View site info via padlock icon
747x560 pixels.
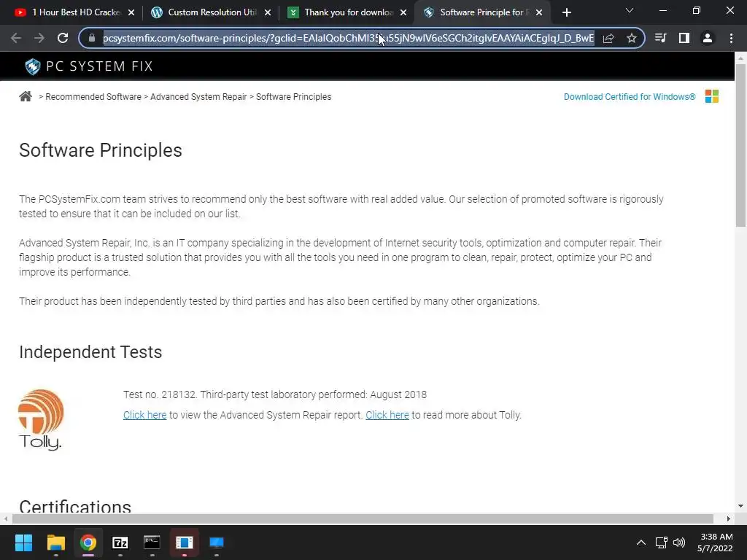(92, 38)
